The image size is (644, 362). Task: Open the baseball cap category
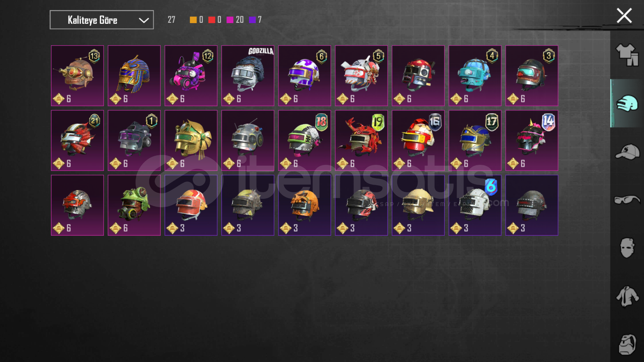(x=627, y=152)
